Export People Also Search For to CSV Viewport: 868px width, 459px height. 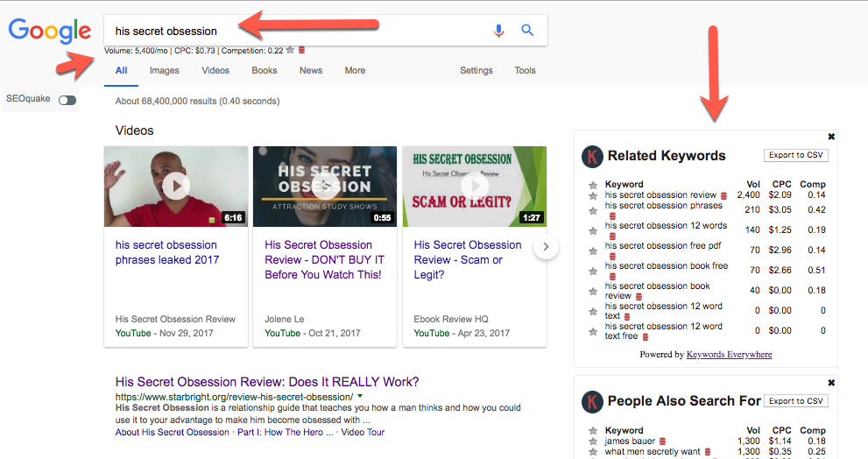pyautogui.click(x=796, y=401)
